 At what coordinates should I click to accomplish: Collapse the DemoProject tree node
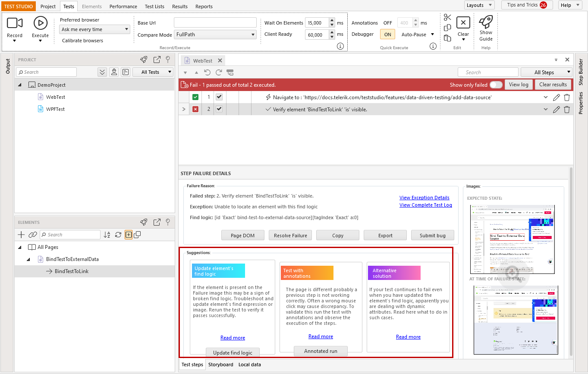pos(20,85)
